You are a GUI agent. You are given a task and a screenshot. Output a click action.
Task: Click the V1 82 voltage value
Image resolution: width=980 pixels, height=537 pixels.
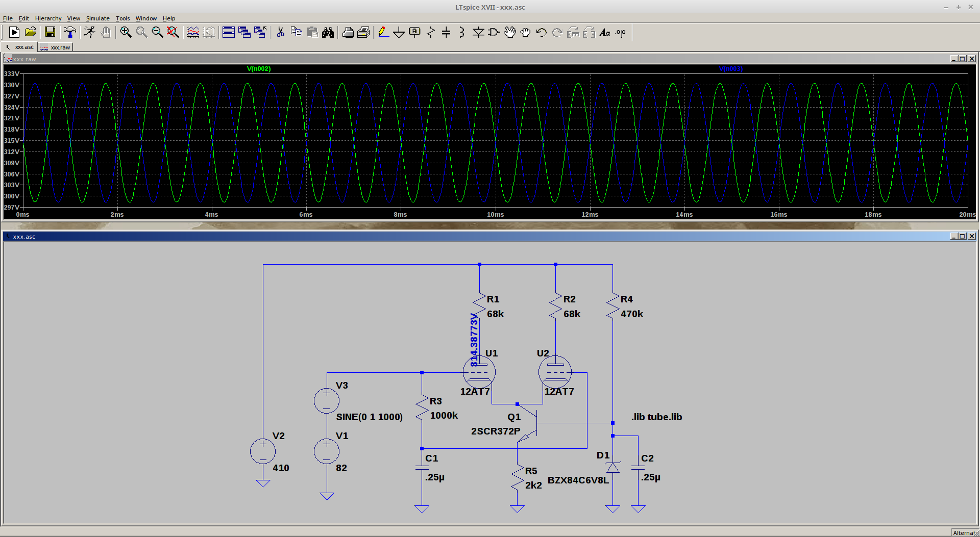(x=341, y=468)
